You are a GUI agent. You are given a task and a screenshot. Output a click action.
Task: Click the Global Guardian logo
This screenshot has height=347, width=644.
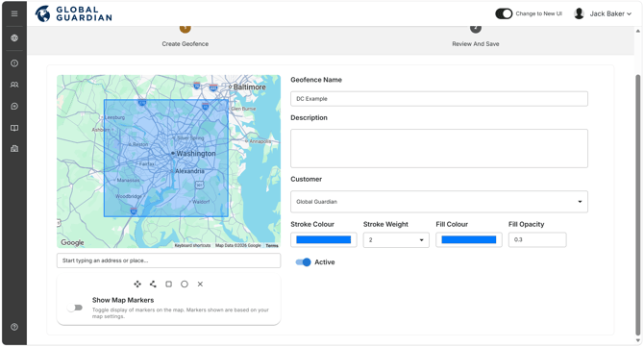coord(73,13)
